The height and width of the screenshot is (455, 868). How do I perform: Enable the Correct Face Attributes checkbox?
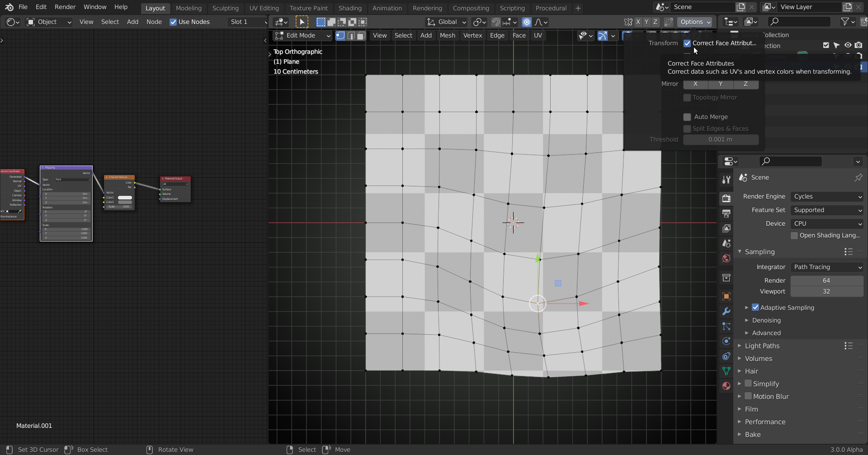pos(688,43)
